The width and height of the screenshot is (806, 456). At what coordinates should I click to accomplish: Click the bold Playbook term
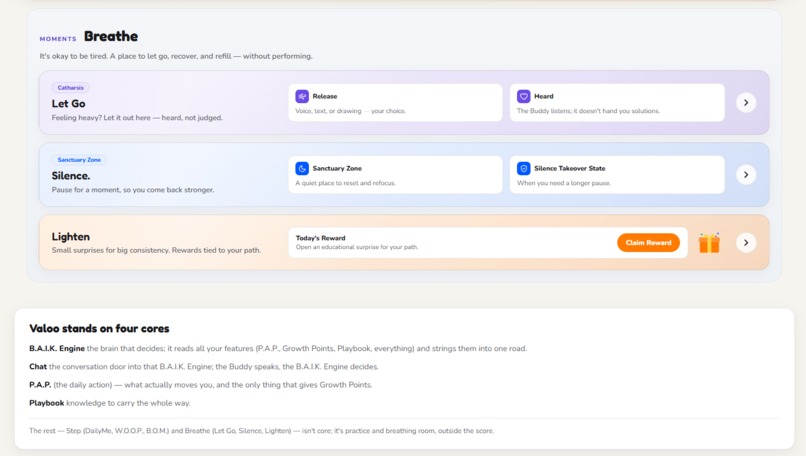pyautogui.click(x=47, y=403)
